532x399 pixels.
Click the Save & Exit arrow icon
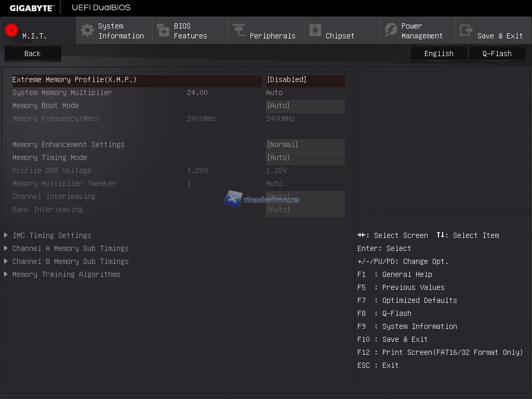467,30
